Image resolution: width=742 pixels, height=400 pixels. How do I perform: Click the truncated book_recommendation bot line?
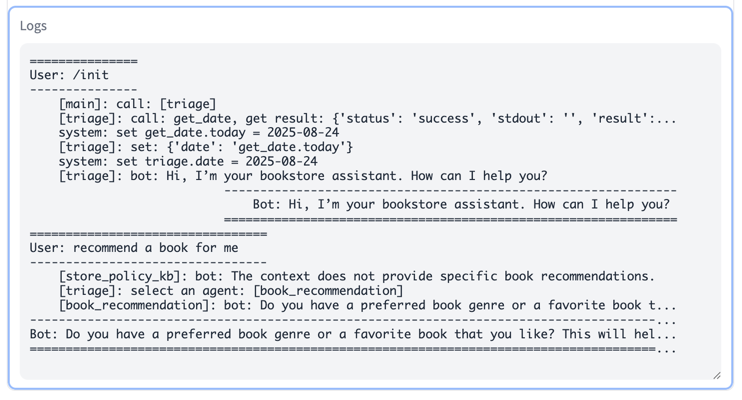[367, 305]
